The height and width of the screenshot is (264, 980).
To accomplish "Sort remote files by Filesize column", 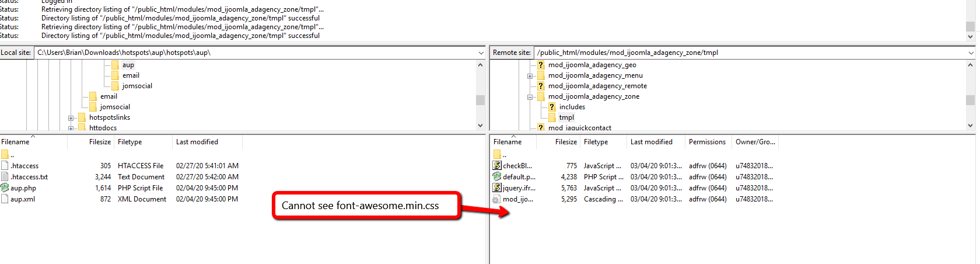I will coord(559,142).
